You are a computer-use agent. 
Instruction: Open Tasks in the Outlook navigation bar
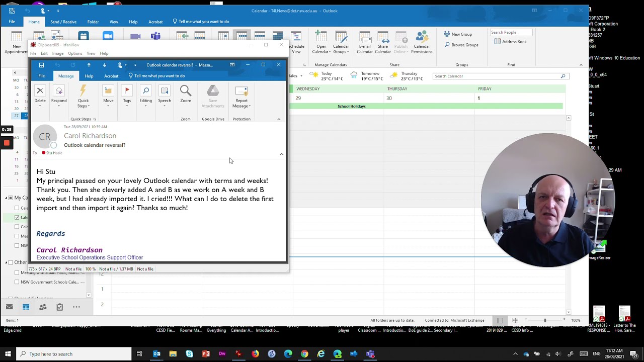pyautogui.click(x=59, y=307)
